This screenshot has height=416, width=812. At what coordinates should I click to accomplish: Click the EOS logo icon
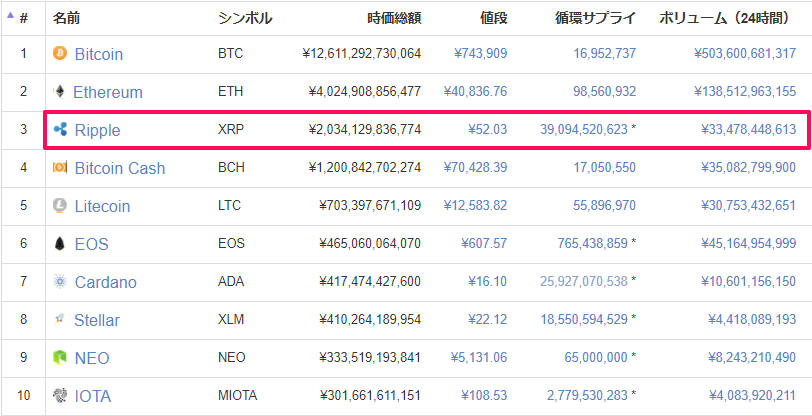tap(60, 243)
